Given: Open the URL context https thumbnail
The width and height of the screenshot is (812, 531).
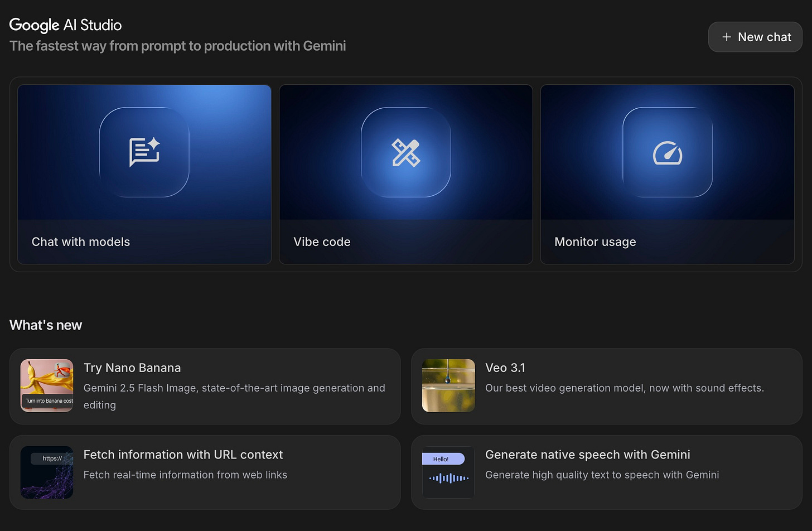Looking at the screenshot, I should (x=47, y=472).
